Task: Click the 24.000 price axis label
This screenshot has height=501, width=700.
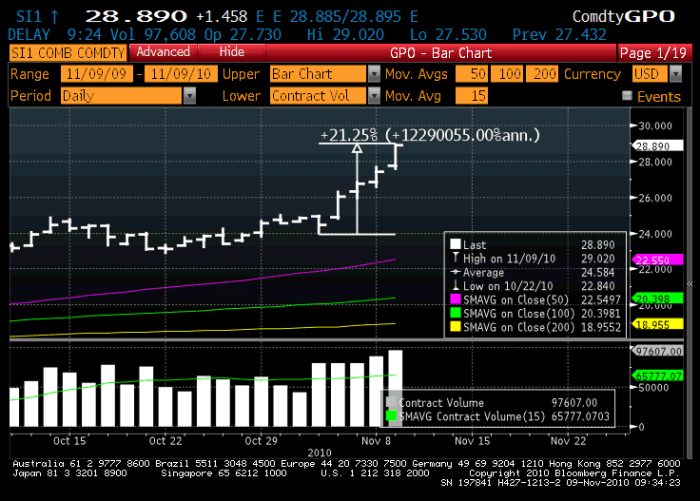Action: click(655, 234)
